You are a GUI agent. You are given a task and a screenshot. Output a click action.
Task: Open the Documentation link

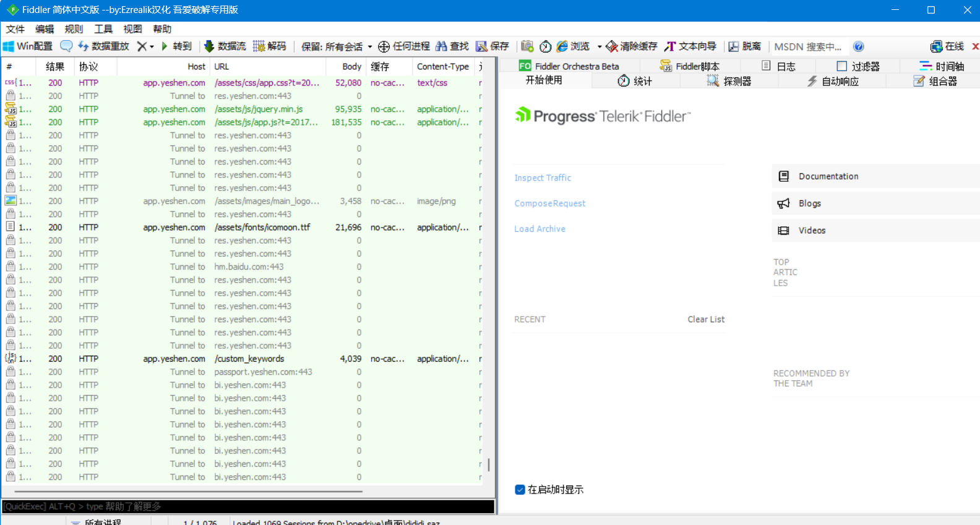(875, 176)
